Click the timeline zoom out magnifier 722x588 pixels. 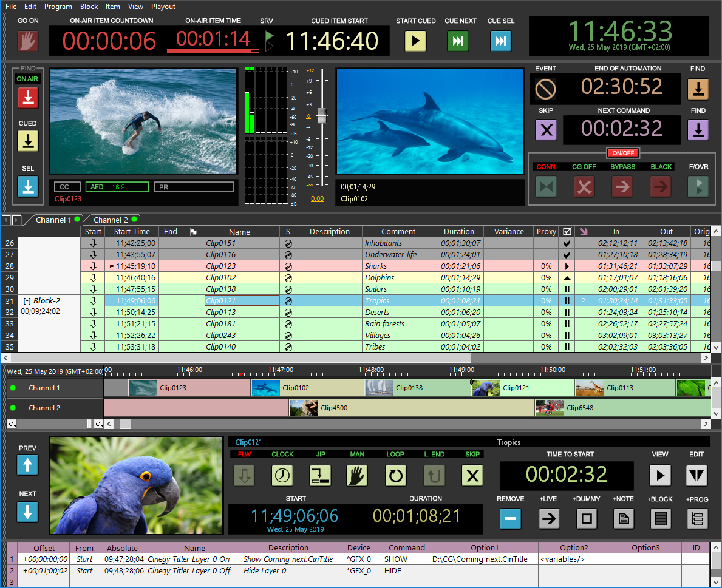point(12,424)
